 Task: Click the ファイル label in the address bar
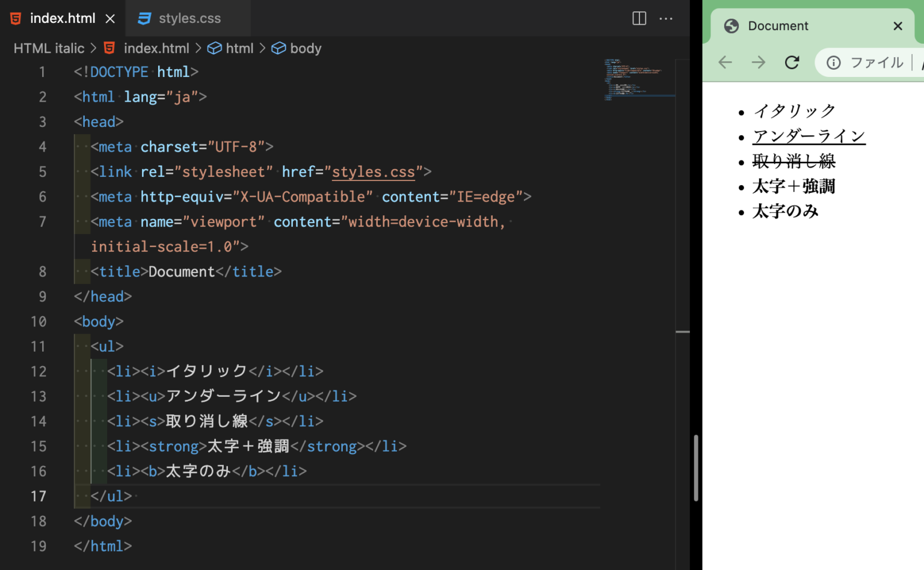click(x=876, y=63)
